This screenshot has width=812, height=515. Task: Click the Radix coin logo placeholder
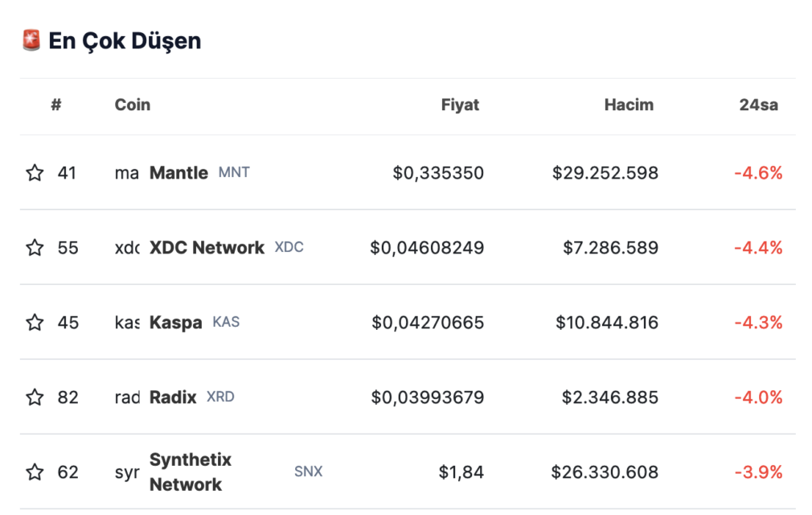tap(127, 398)
